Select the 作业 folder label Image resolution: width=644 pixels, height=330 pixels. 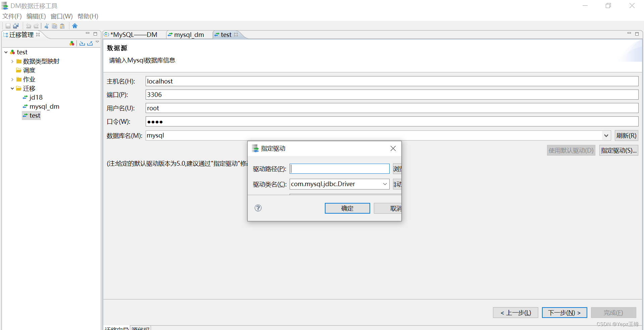29,79
